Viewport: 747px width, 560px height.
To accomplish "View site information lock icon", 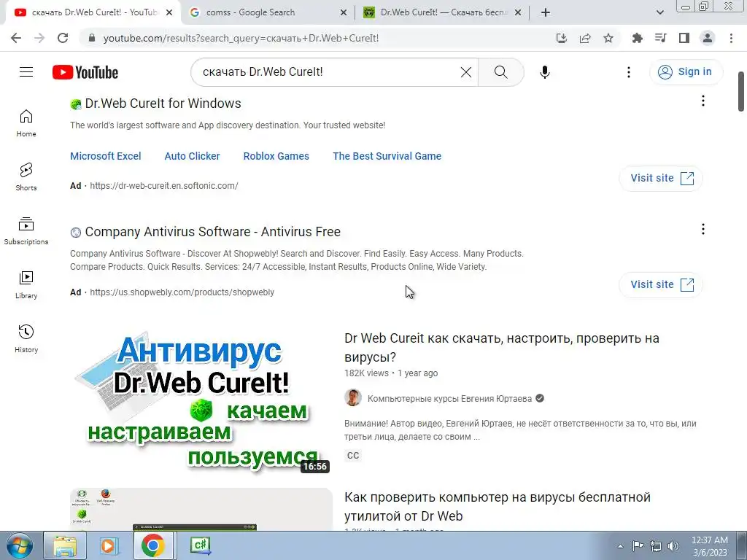I will click(x=92, y=38).
